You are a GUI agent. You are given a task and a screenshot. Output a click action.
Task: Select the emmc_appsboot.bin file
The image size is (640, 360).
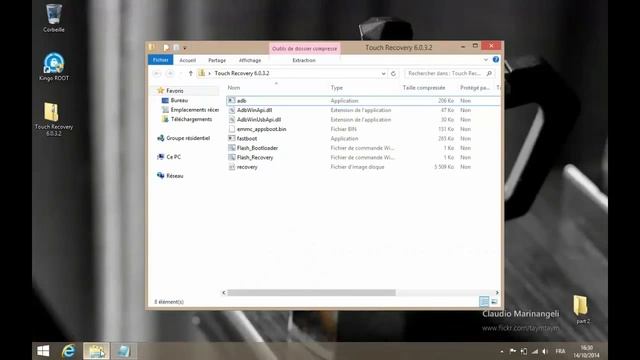pos(261,129)
